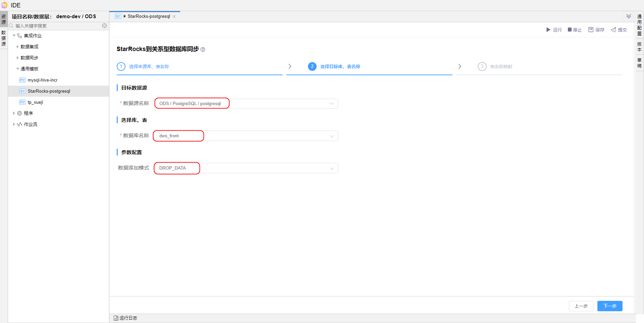
Task: Click the Run (运行) play icon
Action: pos(548,30)
